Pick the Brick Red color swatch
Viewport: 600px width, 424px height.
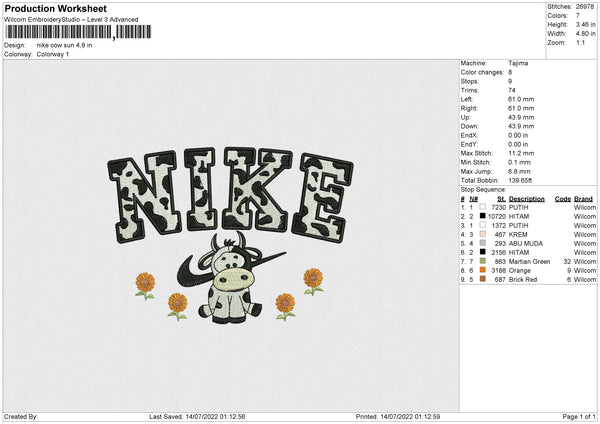[x=483, y=279]
